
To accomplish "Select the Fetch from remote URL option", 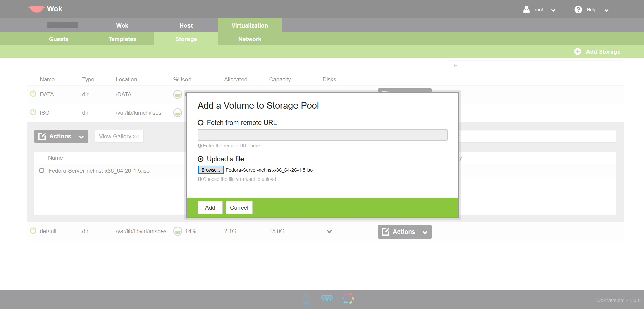I will point(201,123).
